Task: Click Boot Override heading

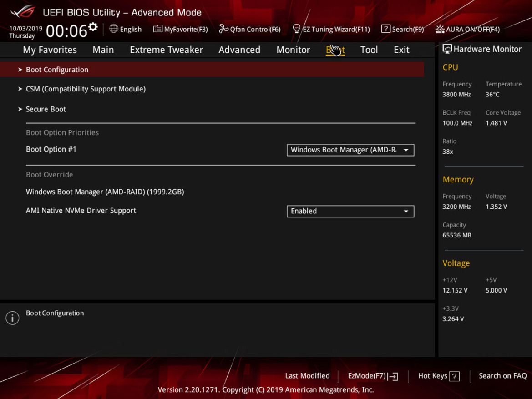Action: pyautogui.click(x=50, y=175)
